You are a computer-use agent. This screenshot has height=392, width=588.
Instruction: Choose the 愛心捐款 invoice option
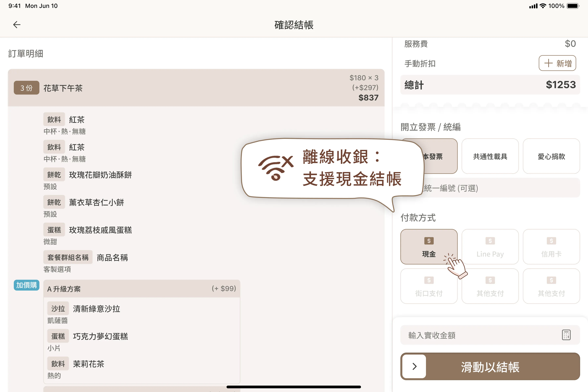click(552, 156)
